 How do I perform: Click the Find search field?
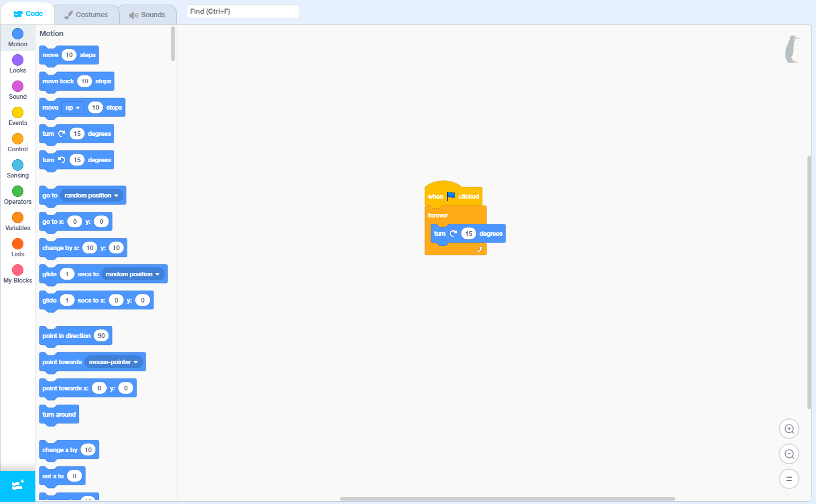click(242, 11)
